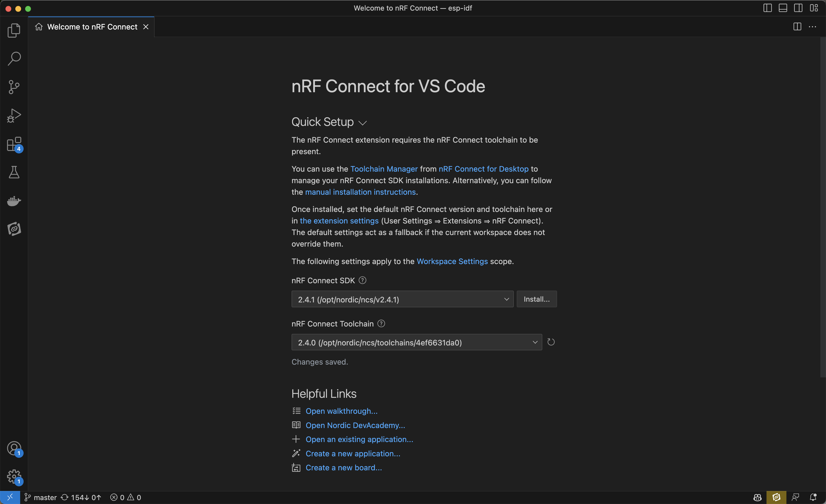
Task: Split the editor to the right
Action: [x=797, y=27]
